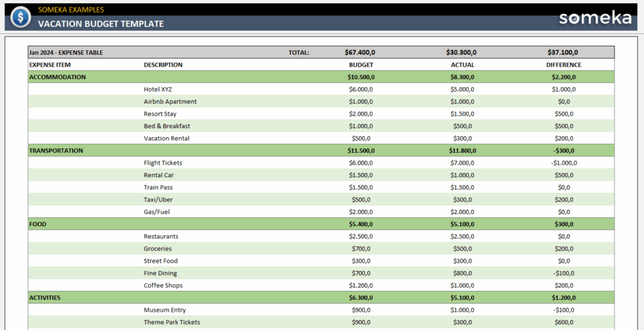Click the TRANSPORTATION category row label
This screenshot has height=330, width=644.
pos(56,151)
